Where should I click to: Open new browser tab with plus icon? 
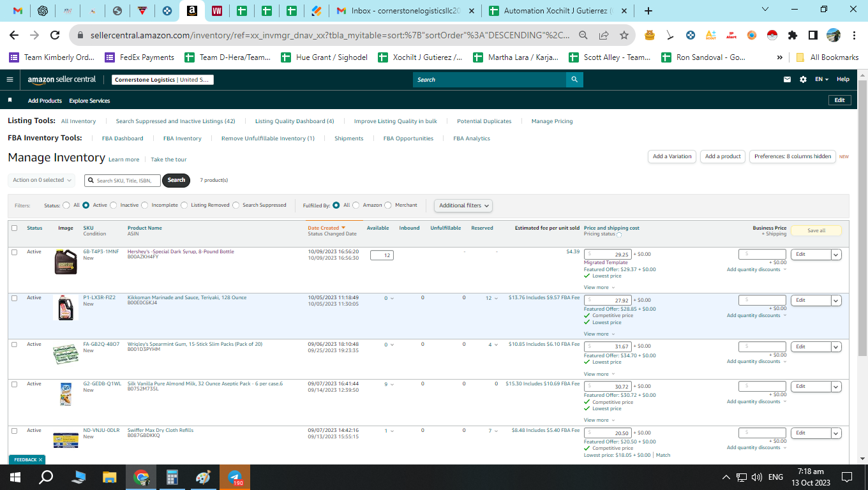[648, 11]
